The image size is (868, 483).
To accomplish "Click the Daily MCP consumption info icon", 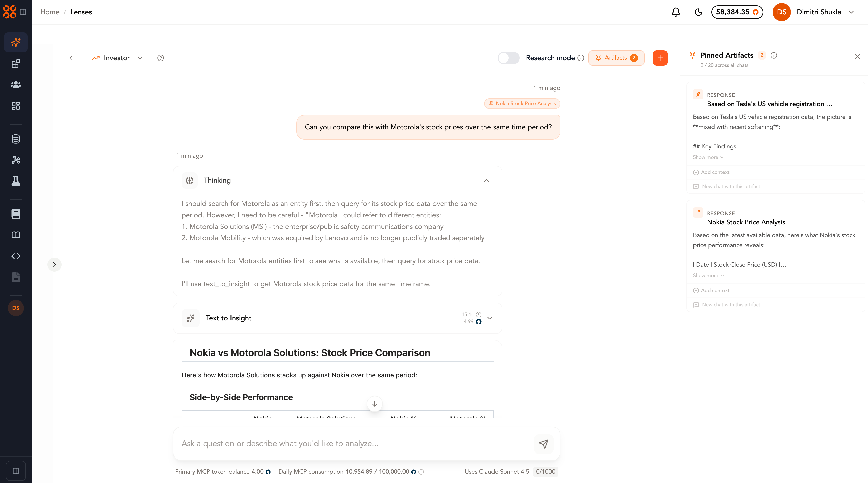I will [x=421, y=472].
